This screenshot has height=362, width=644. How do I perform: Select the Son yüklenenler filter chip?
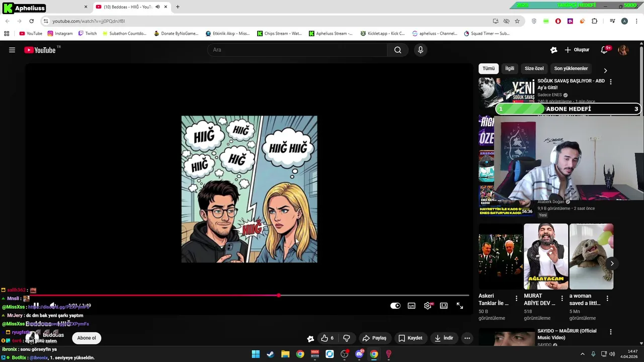click(x=571, y=68)
